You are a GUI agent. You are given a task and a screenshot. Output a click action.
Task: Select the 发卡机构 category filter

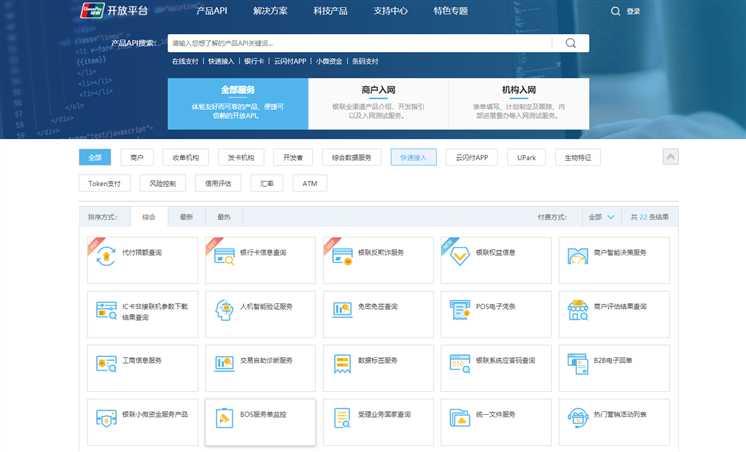click(241, 157)
